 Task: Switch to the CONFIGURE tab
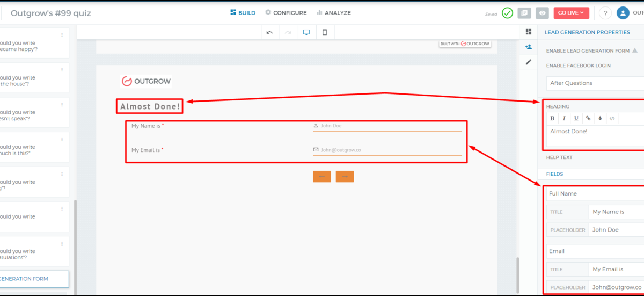(x=286, y=13)
